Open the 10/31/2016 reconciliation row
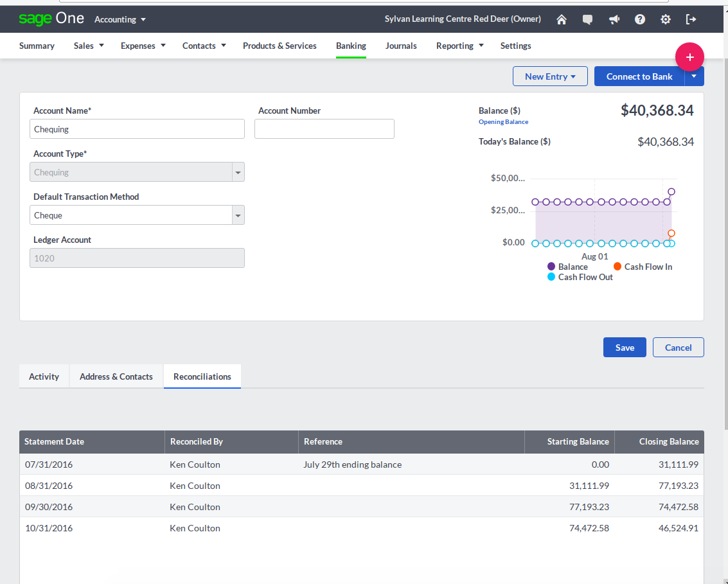Image resolution: width=728 pixels, height=584 pixels. click(362, 528)
